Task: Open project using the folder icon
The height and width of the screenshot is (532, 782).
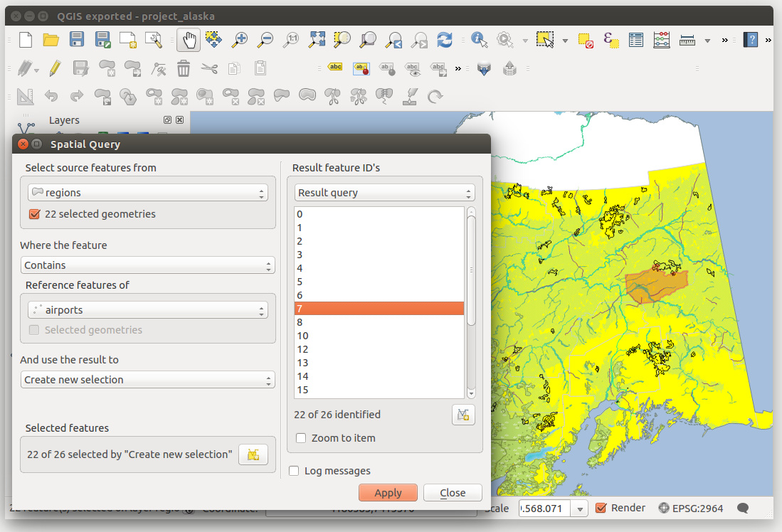Action: pos(51,40)
